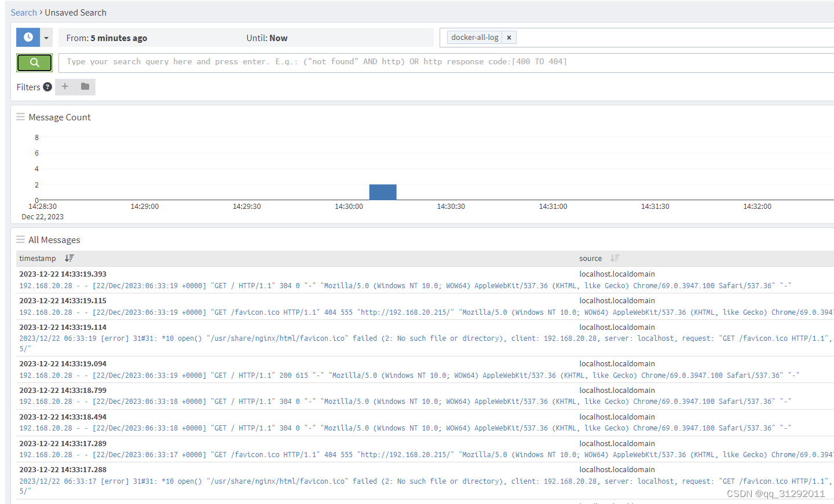Viewport: 834px width, 504px height.
Task: Go to Search breadcrumb link
Action: 24,13
